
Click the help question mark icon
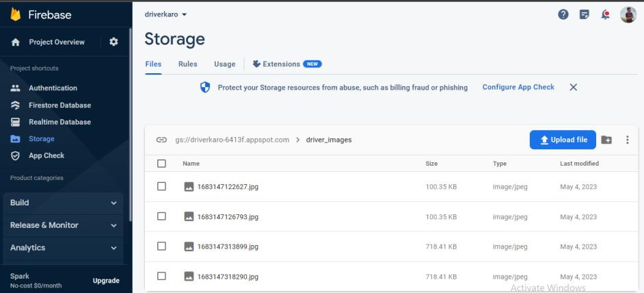(x=563, y=14)
